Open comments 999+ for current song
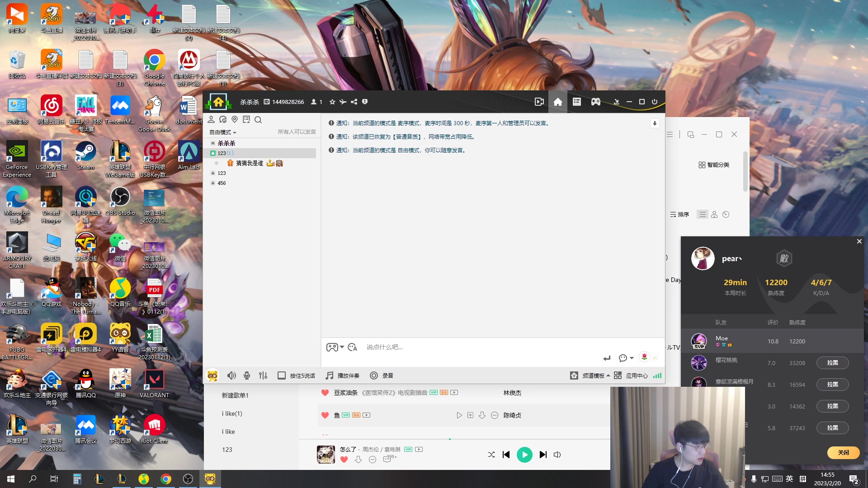868x488 pixels. [x=389, y=459]
